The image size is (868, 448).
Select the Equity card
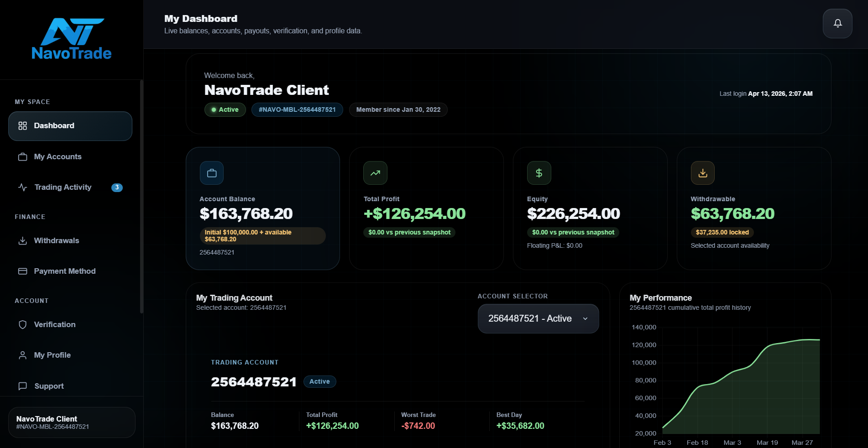590,208
